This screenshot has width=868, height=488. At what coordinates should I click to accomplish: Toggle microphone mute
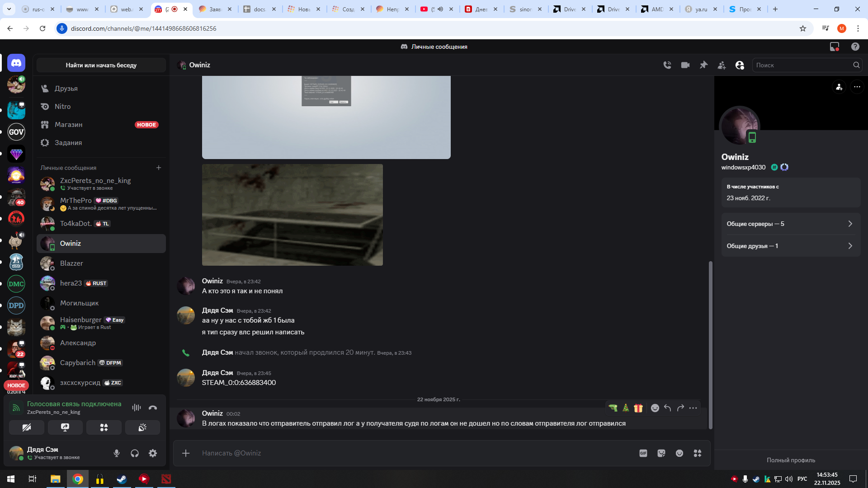pos(117,453)
